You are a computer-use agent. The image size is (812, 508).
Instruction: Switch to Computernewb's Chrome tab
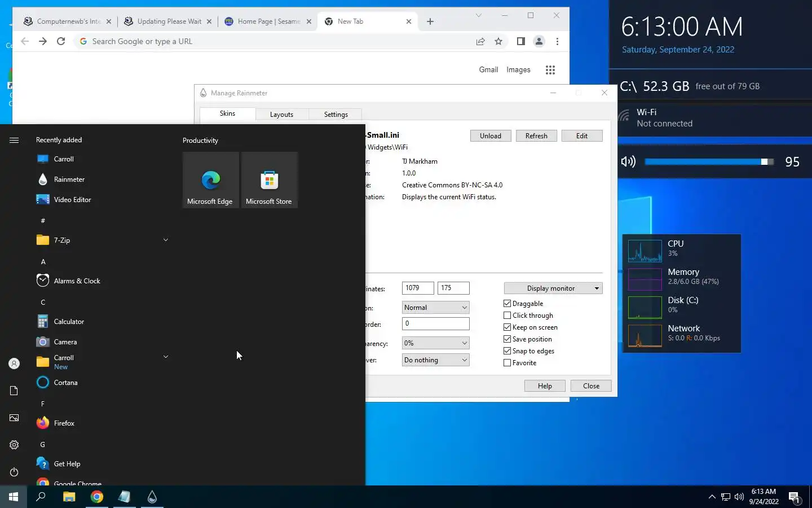point(67,21)
